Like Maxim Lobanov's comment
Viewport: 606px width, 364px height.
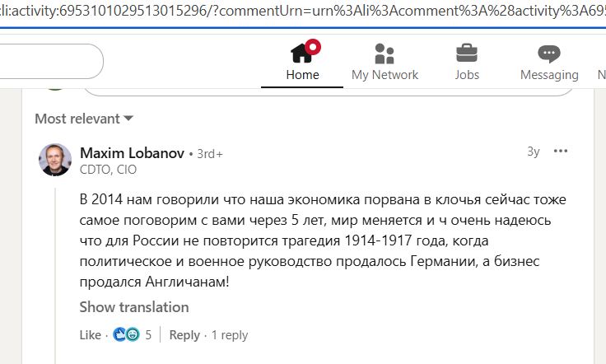(90, 335)
